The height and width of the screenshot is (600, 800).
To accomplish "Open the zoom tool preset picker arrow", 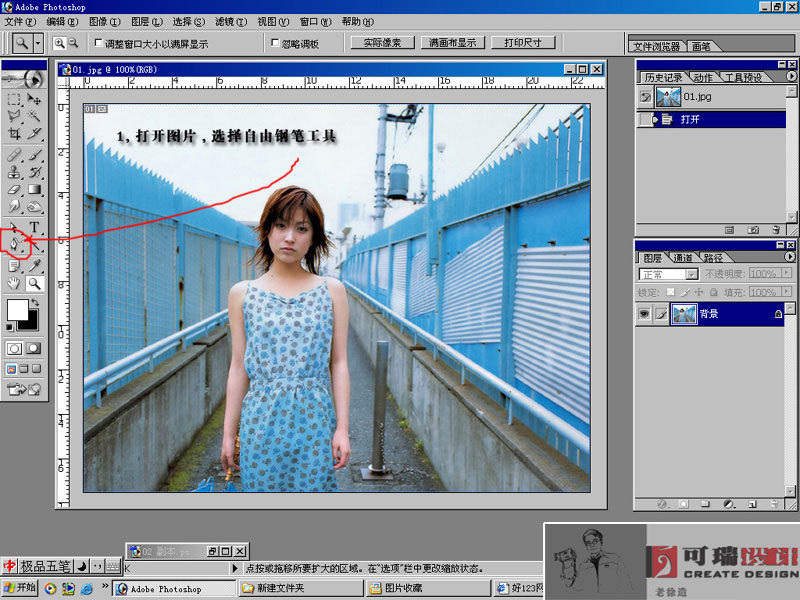I will click(x=38, y=44).
